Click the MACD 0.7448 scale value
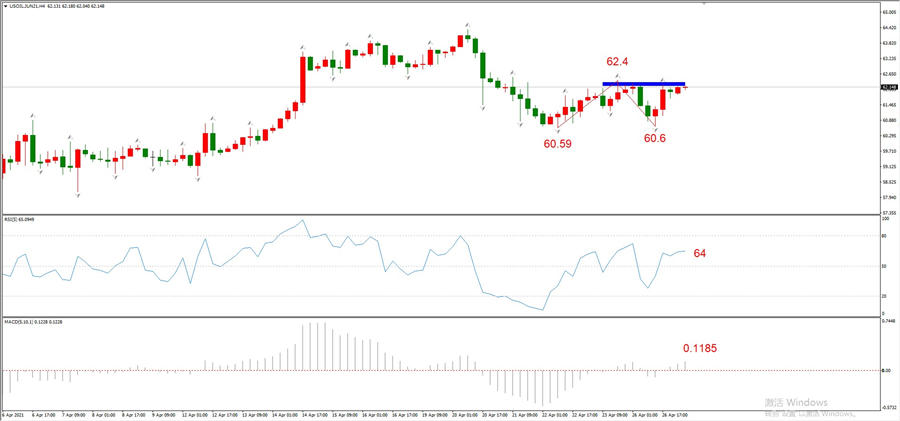 coord(889,320)
